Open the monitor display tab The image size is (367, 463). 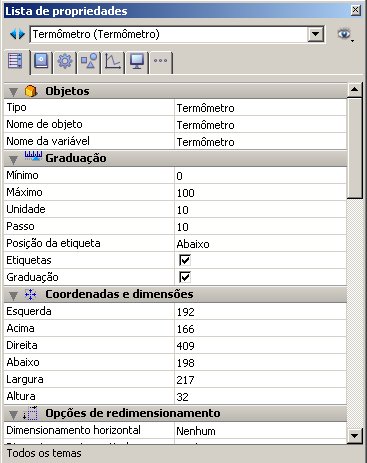tap(137, 61)
